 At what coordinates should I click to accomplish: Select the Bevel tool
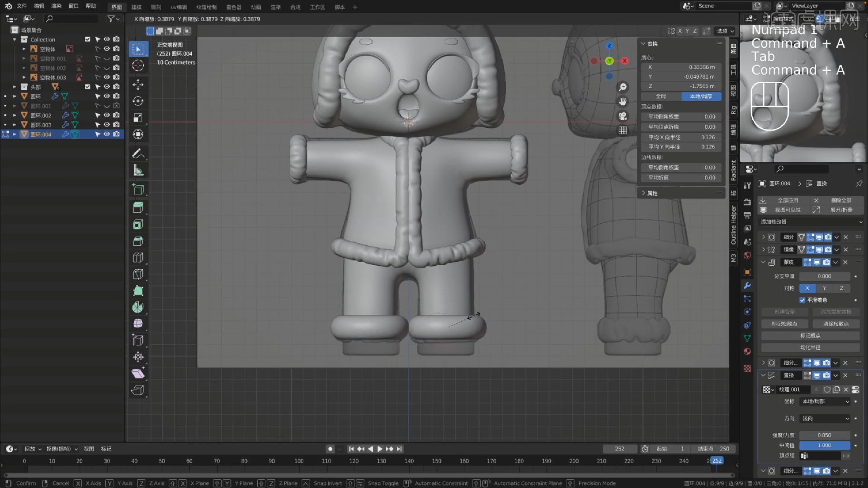coord(138,241)
